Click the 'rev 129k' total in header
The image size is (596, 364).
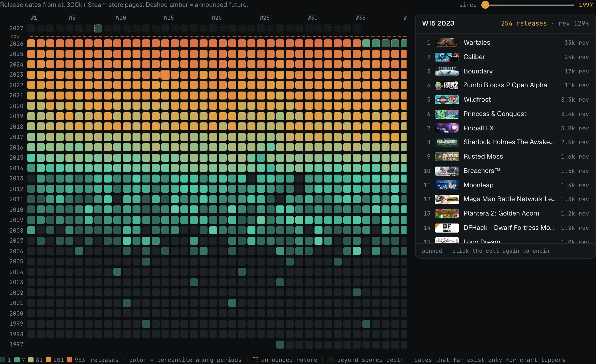point(574,23)
